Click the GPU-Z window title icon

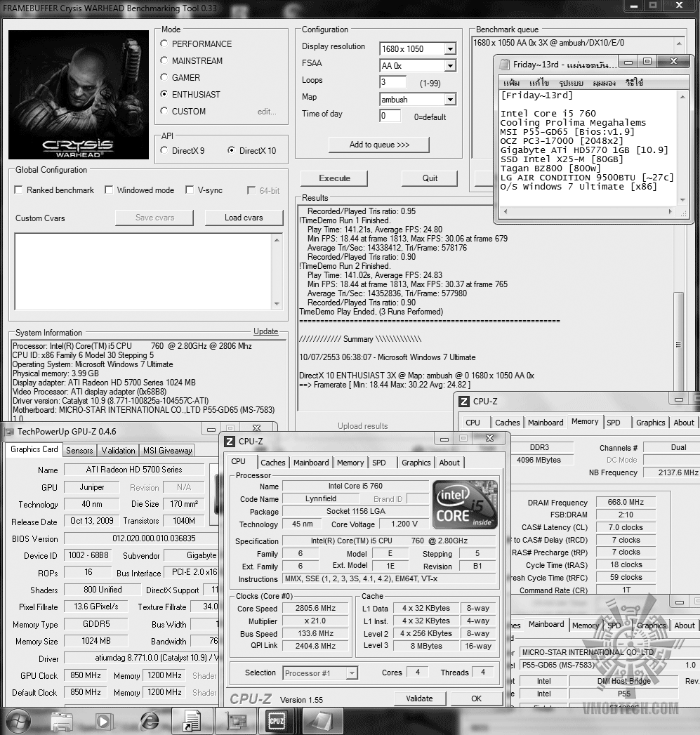tap(9, 431)
